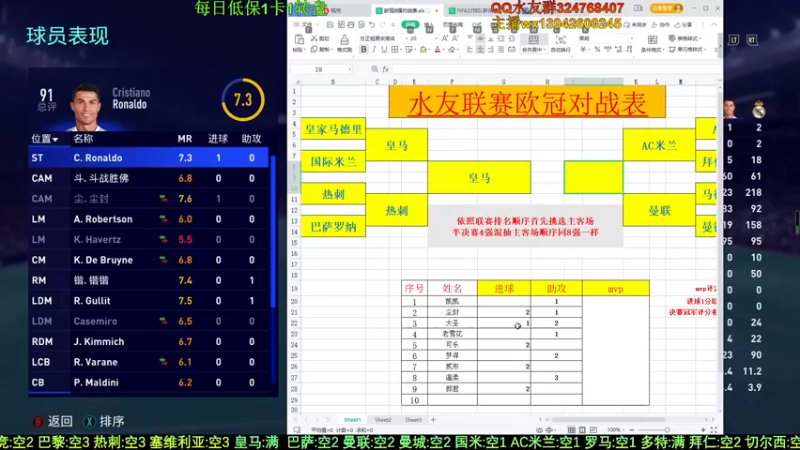Add a new sheet with plus icon
Image resolution: width=800 pixels, height=450 pixels.
433,420
